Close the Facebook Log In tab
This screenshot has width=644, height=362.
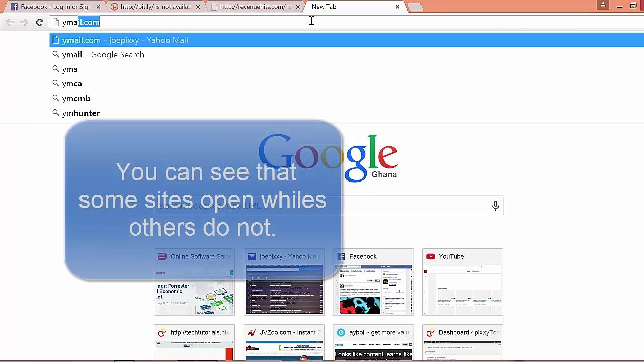[x=98, y=7]
